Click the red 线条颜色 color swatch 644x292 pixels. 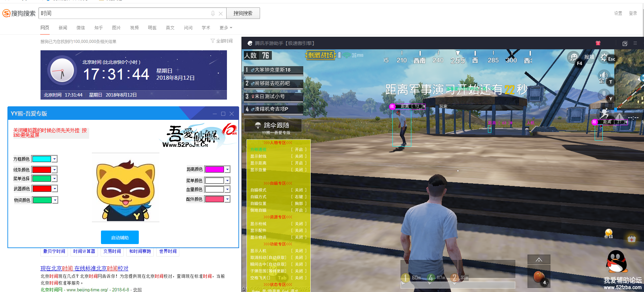[42, 170]
